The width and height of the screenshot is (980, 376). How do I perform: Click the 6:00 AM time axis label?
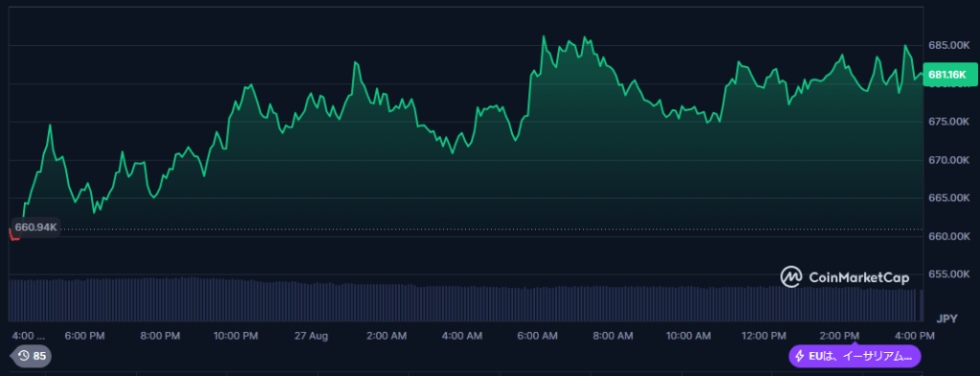pos(538,336)
